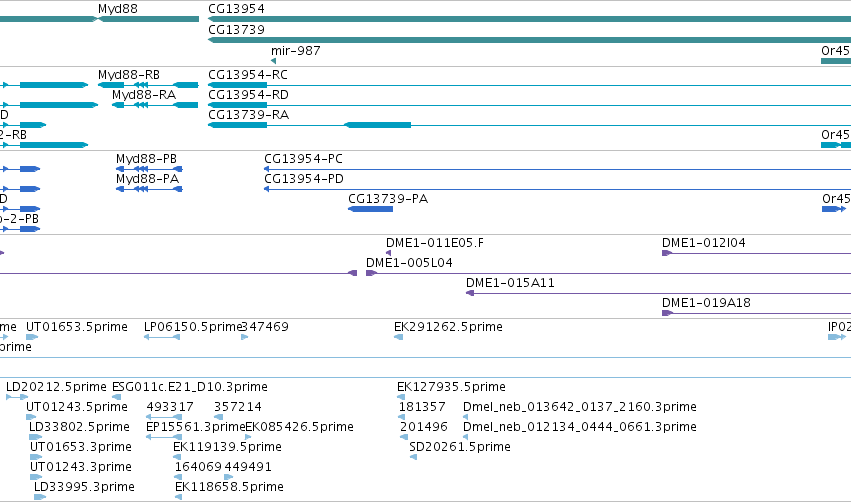
Task: Click the UT01653.5prime EST marker
Action: [32, 337]
